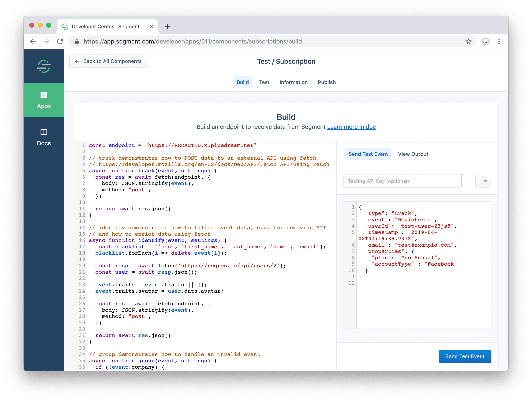
Task: Select the Send Test Event tab
Action: pos(368,154)
